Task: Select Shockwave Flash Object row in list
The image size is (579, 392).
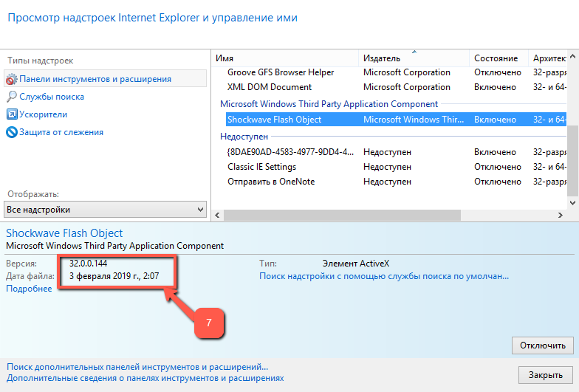Action: [396, 120]
